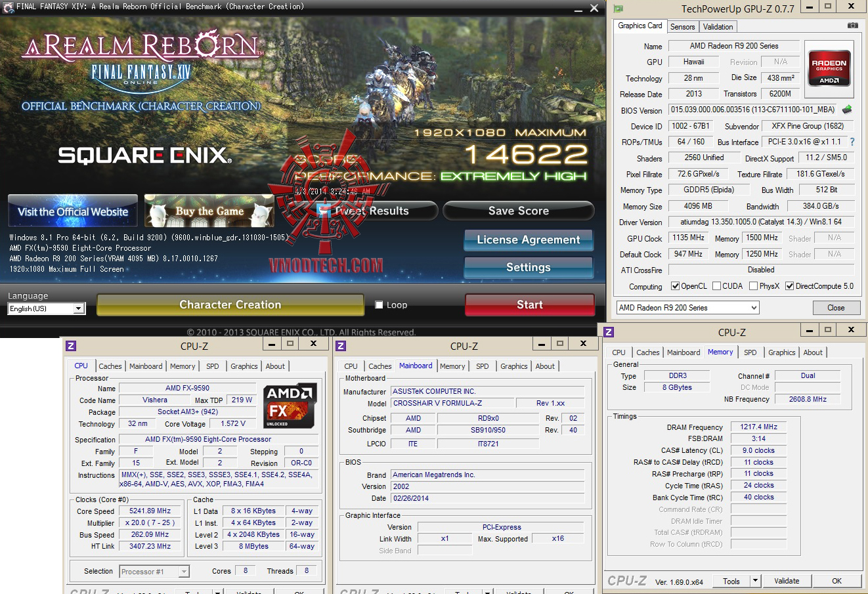Click the CPU-Z Memory window title icon

[609, 332]
